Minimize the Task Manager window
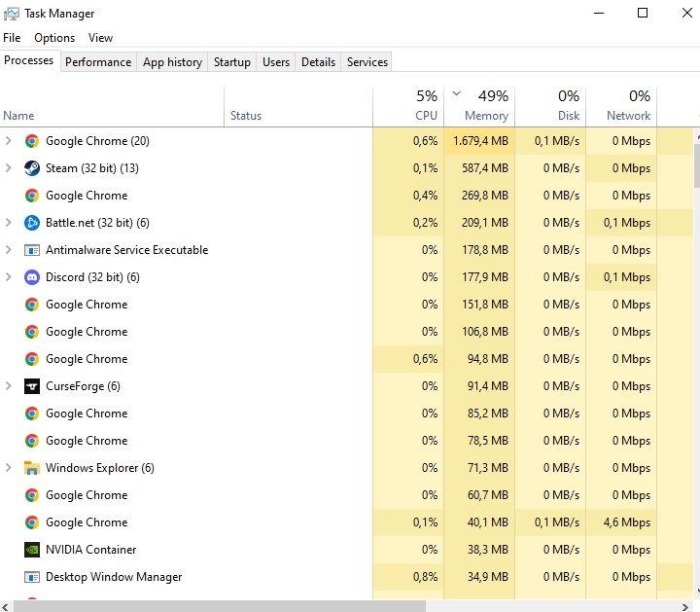This screenshot has width=700, height=612. coord(599,13)
